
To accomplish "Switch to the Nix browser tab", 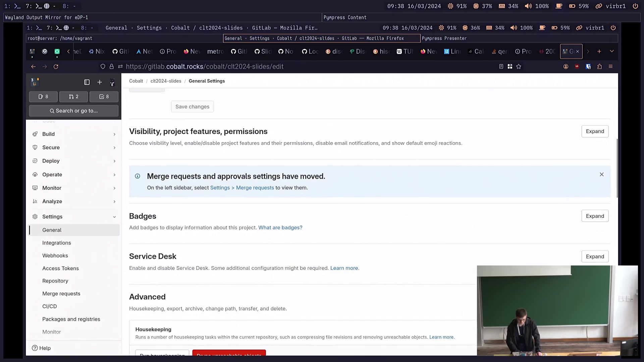I will click(x=97, y=51).
